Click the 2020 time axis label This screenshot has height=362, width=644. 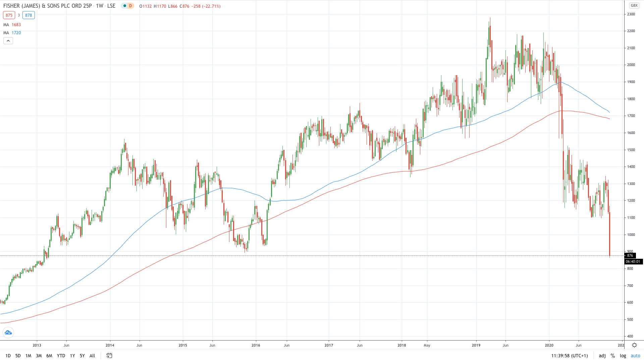click(549, 345)
